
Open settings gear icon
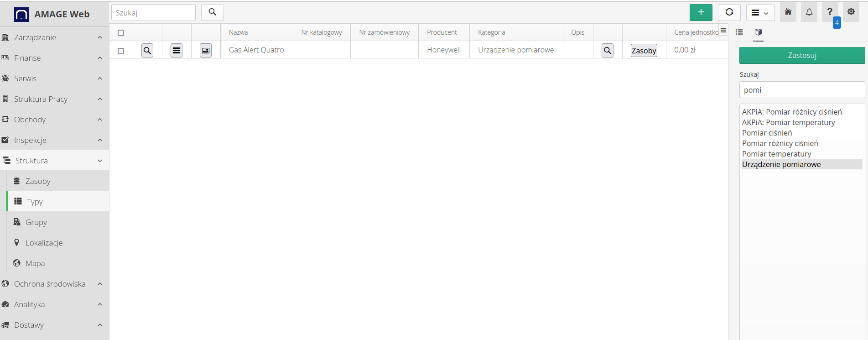[851, 12]
